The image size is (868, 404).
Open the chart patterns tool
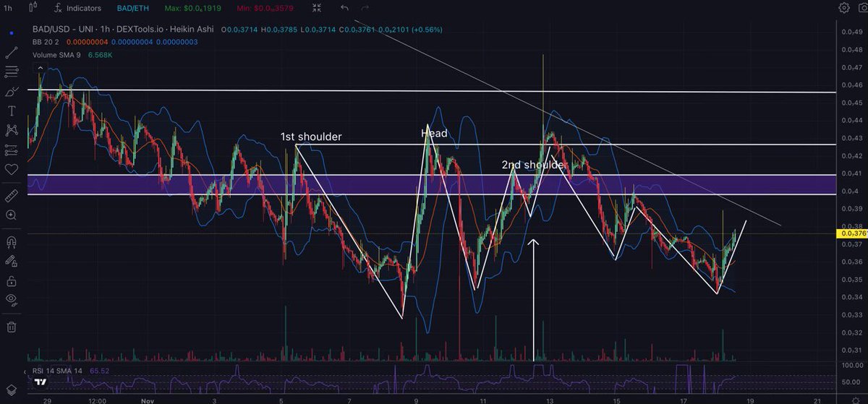(x=11, y=131)
